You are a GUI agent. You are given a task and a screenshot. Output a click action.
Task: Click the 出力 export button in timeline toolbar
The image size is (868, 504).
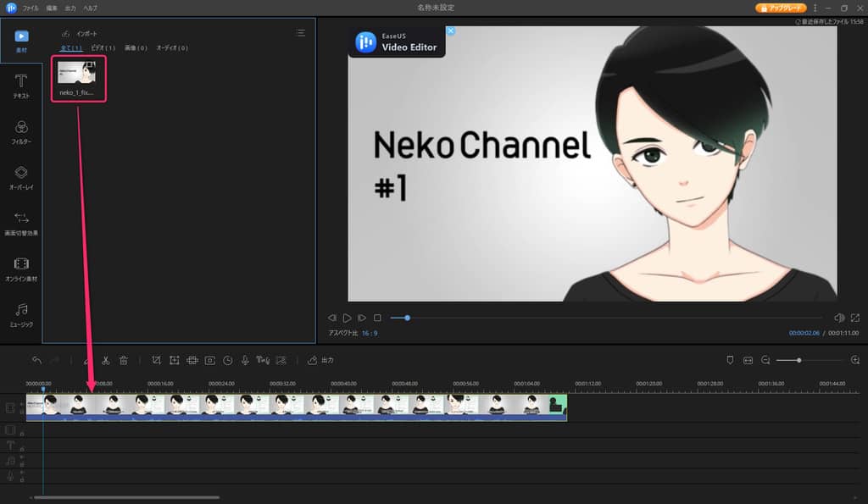pos(320,360)
